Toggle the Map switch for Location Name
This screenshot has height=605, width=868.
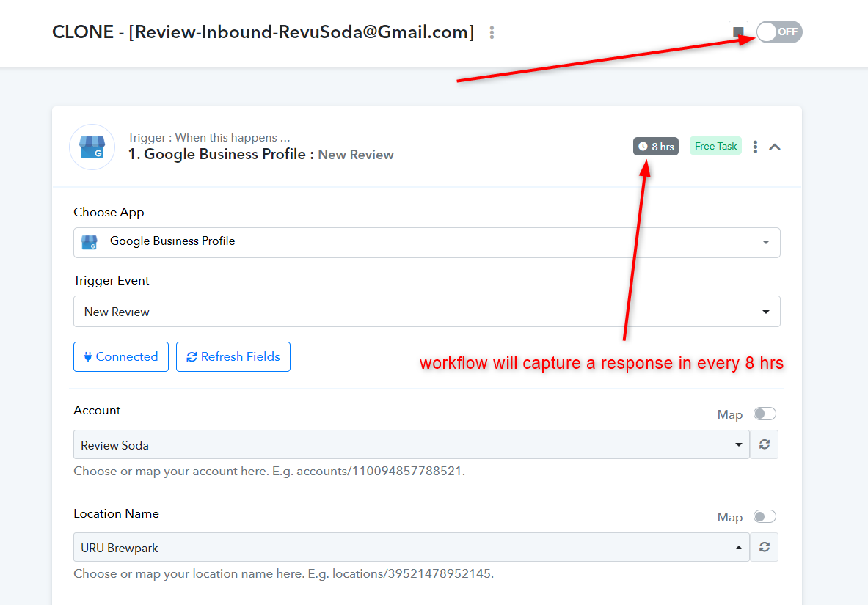pyautogui.click(x=765, y=516)
